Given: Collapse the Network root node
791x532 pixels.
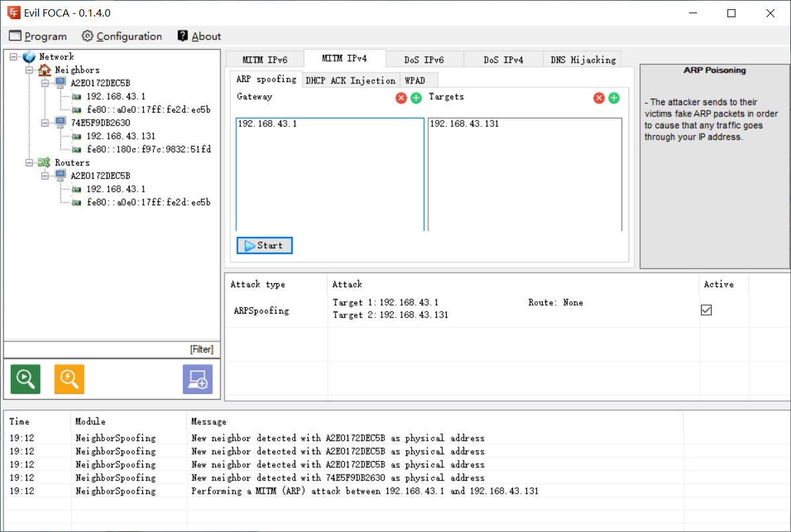Looking at the screenshot, I should pyautogui.click(x=14, y=56).
